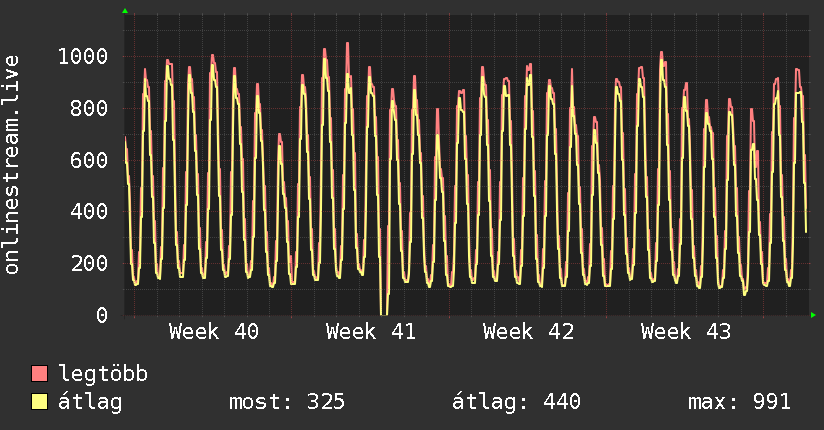
Task: Click the pink legtöbb legend color swatch
Action: pyautogui.click(x=39, y=373)
